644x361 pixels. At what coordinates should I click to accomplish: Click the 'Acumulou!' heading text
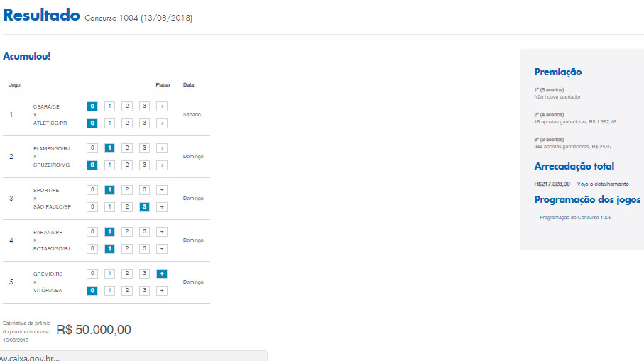click(27, 56)
